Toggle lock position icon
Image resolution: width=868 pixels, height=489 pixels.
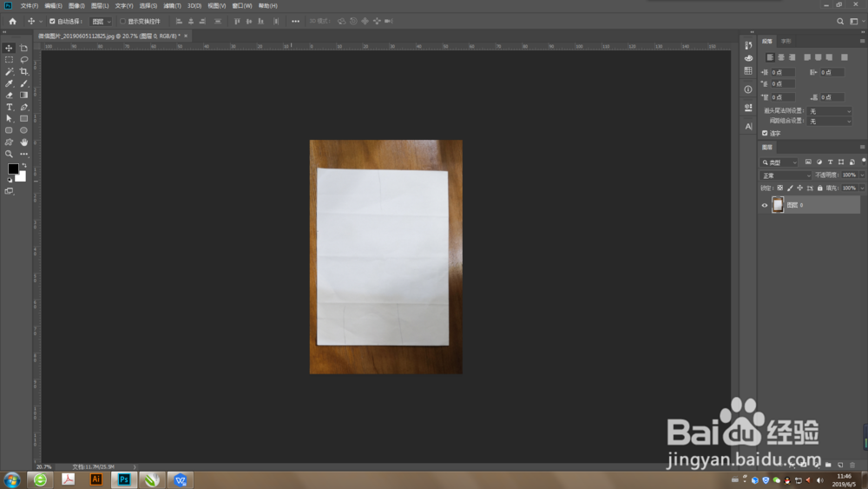pos(800,188)
